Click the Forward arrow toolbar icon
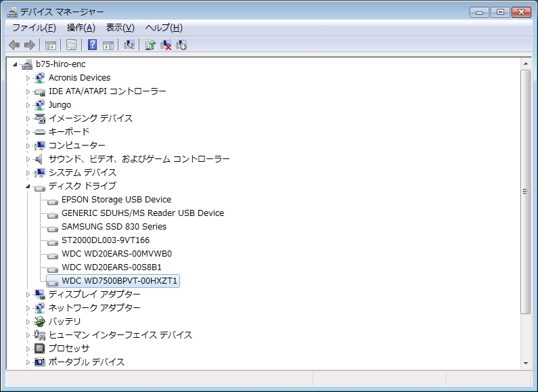The image size is (538, 392). 30,45
